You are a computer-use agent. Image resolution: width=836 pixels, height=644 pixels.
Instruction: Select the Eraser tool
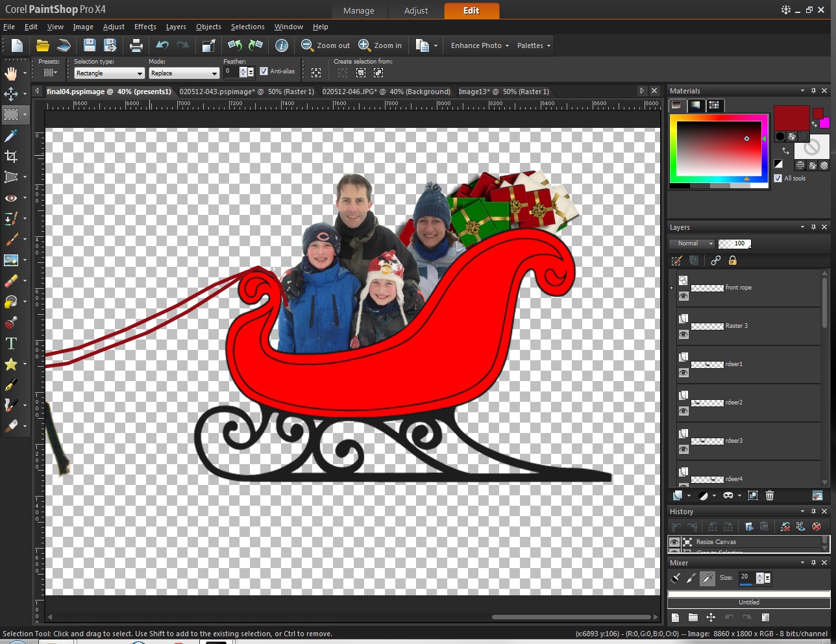tap(11, 281)
